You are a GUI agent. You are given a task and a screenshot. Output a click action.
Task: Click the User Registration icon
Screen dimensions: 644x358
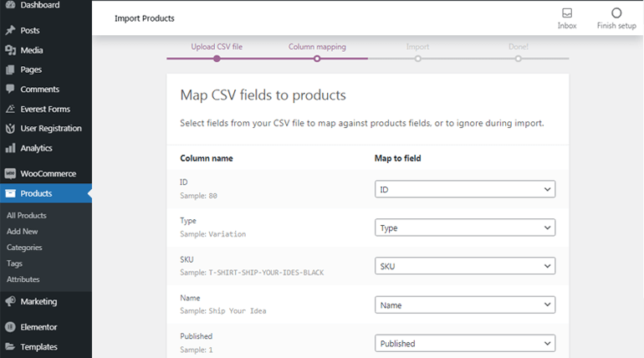tap(10, 129)
